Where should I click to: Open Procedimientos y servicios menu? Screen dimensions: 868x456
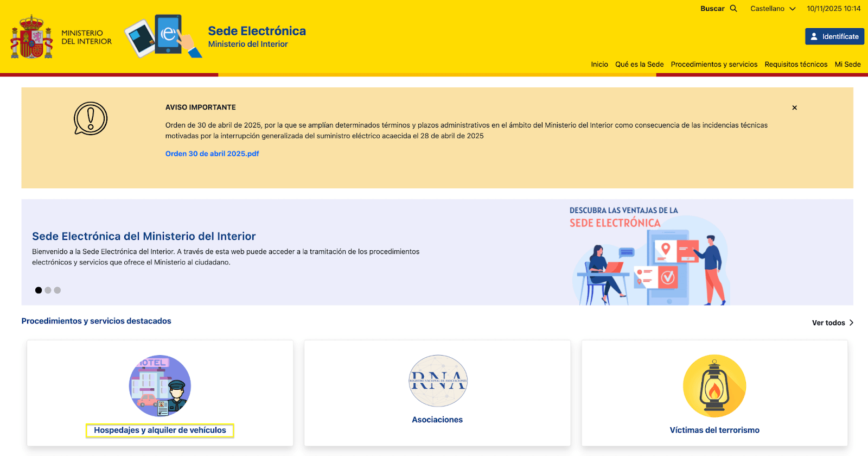pyautogui.click(x=714, y=64)
